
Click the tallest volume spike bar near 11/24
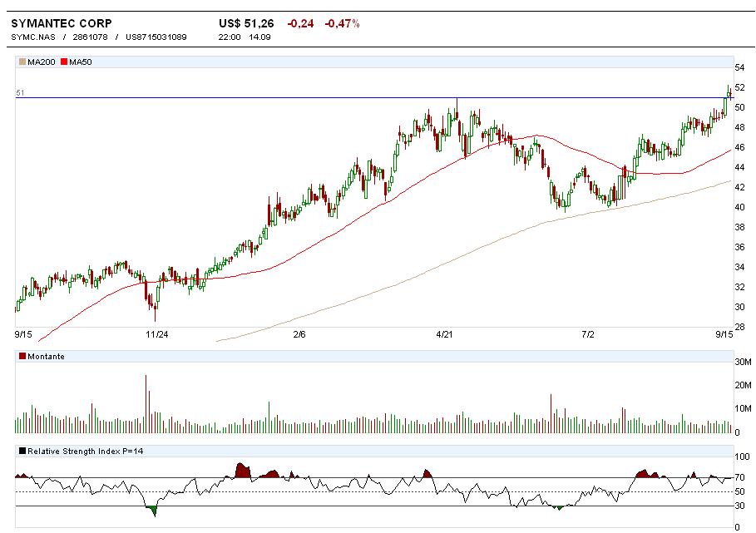pyautogui.click(x=146, y=404)
